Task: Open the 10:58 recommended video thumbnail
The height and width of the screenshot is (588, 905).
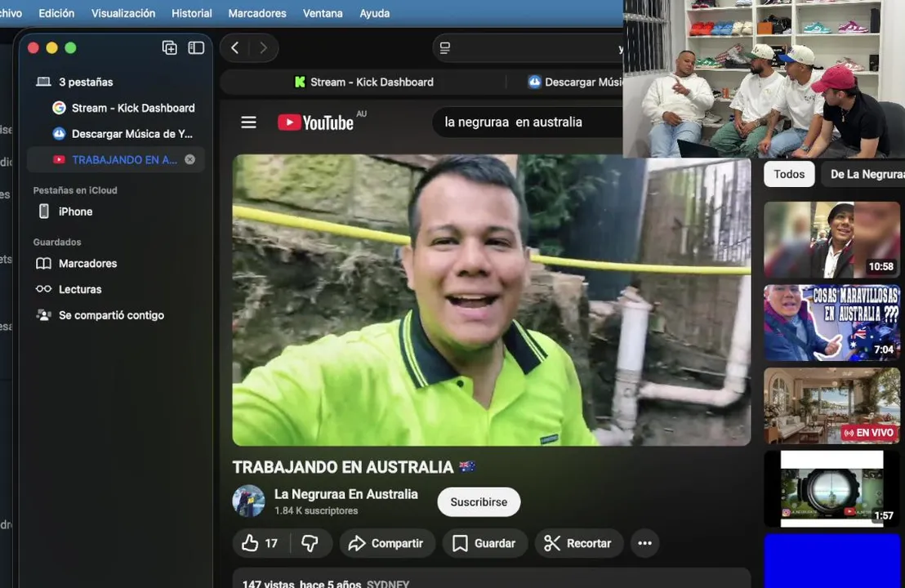Action: [x=831, y=240]
